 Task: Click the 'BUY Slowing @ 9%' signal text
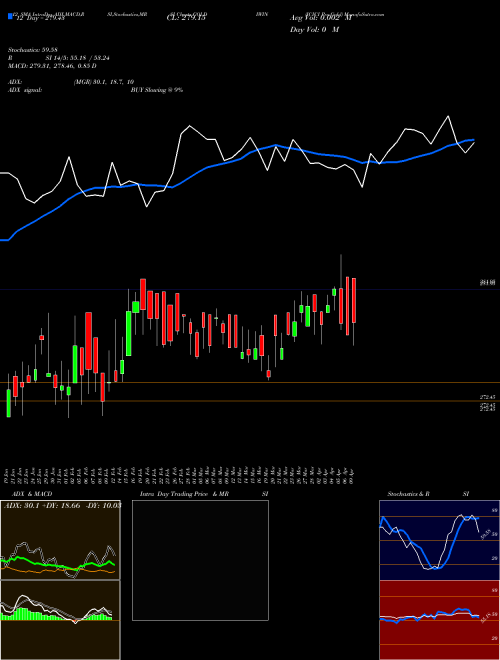[x=157, y=90]
